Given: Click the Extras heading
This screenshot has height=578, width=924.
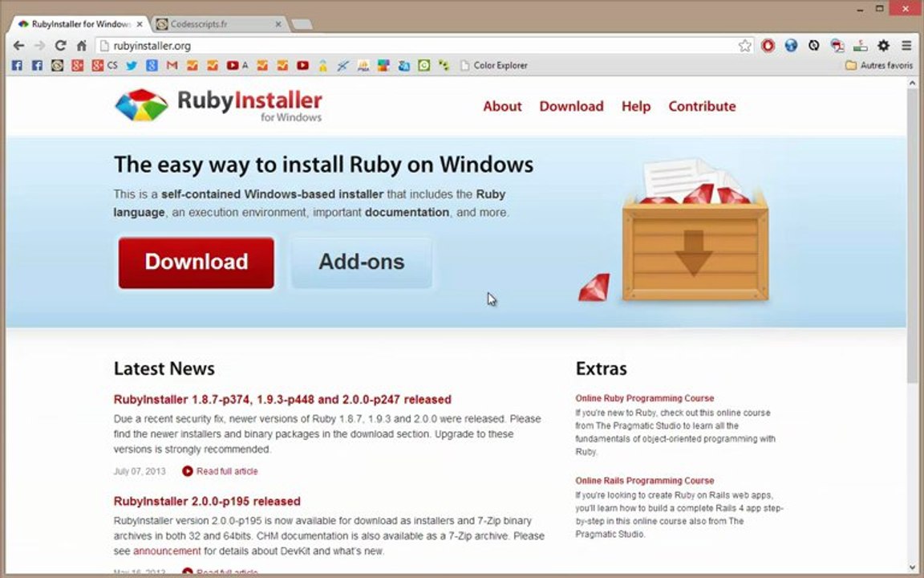Looking at the screenshot, I should (x=601, y=368).
